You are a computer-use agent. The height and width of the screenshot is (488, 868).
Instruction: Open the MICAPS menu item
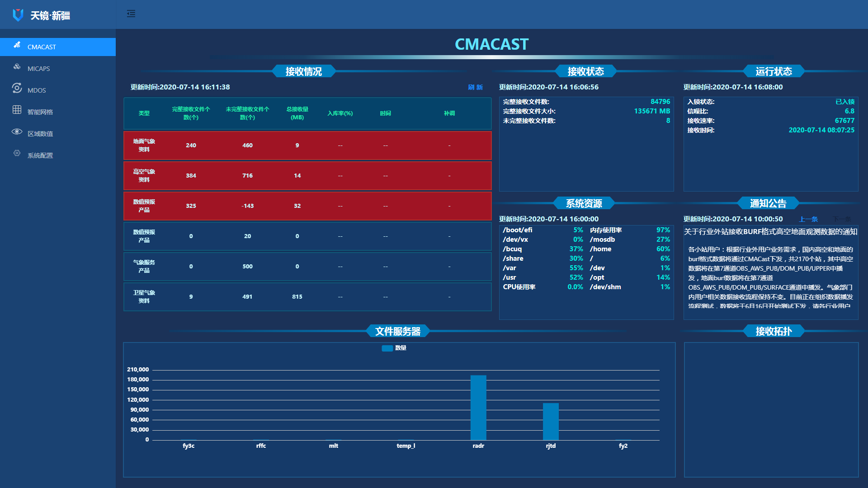[58, 69]
